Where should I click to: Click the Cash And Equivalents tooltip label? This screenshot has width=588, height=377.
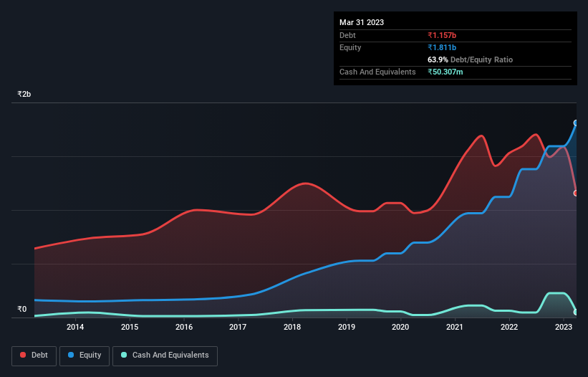click(377, 72)
